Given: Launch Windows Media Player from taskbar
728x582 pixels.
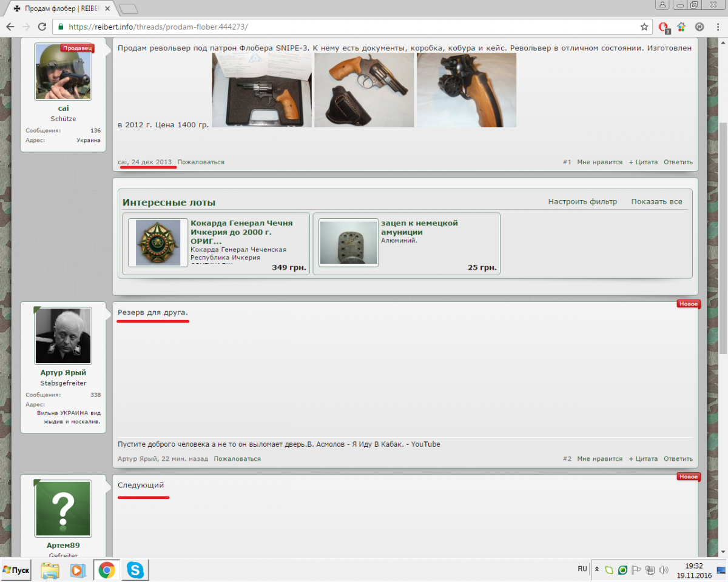Looking at the screenshot, I should pos(78,570).
